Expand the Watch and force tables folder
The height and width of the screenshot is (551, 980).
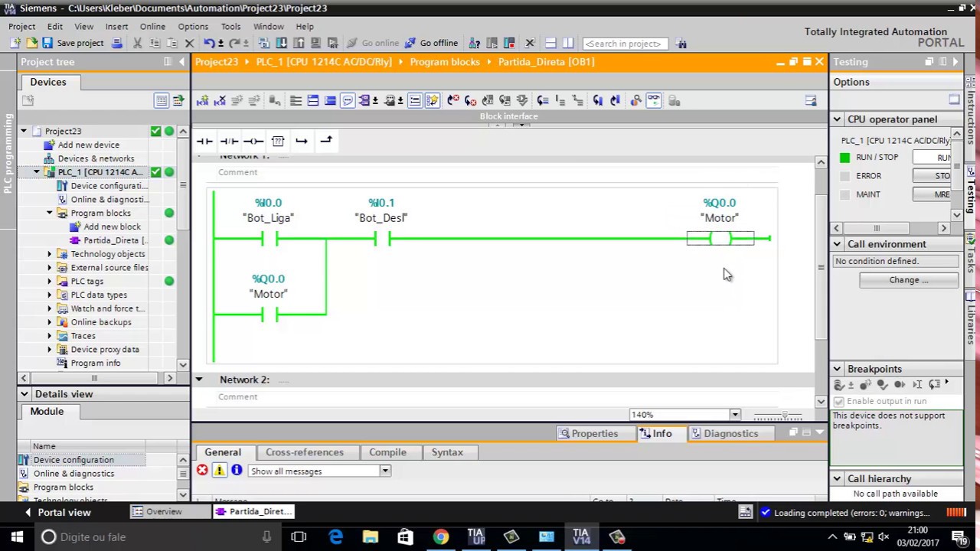pyautogui.click(x=50, y=308)
